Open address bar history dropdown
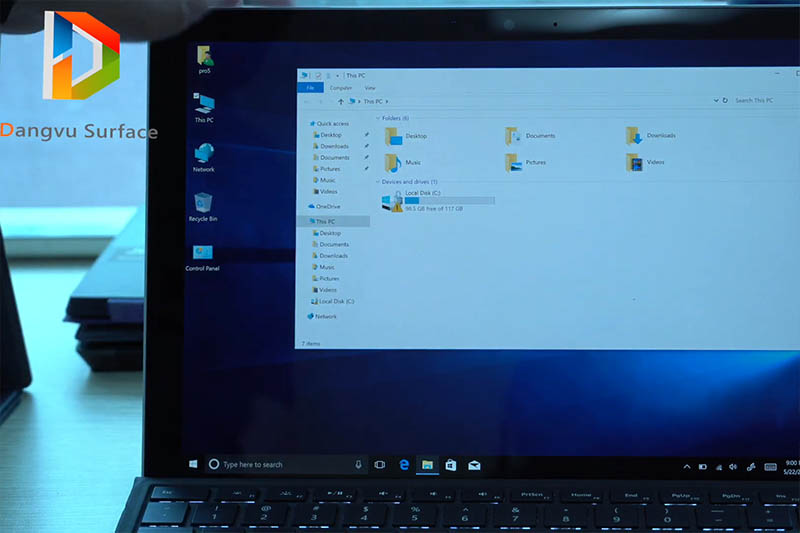Viewport: 800px width, 533px height. (715, 100)
